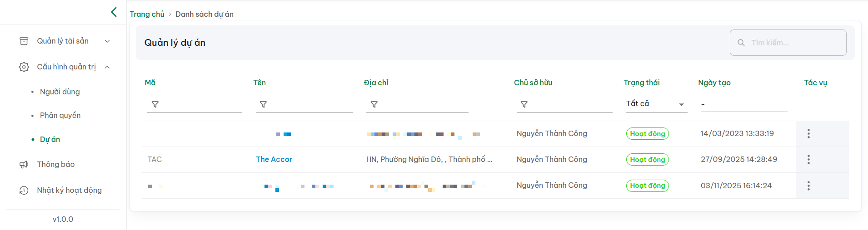Viewport: 868px width, 230px height.
Task: Click the filter icon under Địa chỉ column
Action: 374,104
